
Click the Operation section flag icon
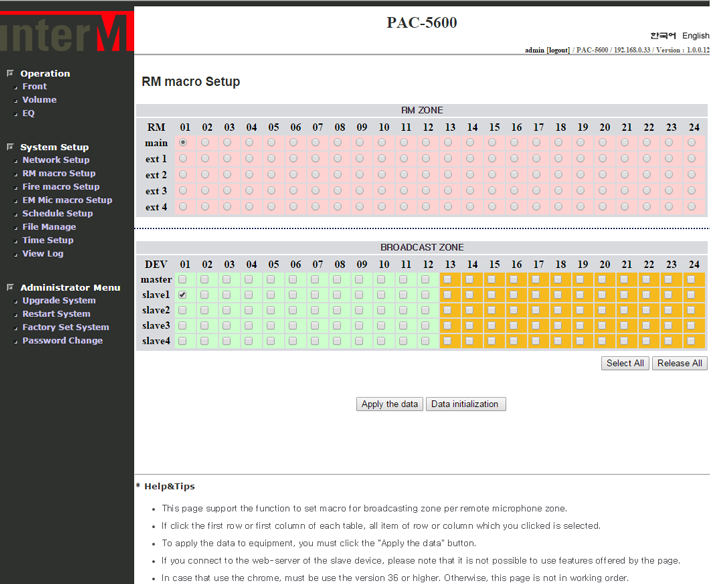coord(10,73)
